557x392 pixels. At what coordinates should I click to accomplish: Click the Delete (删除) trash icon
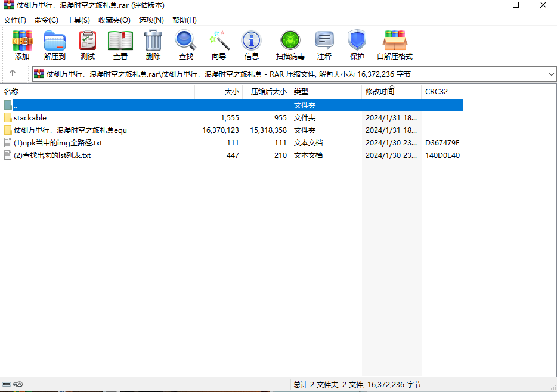click(x=153, y=45)
